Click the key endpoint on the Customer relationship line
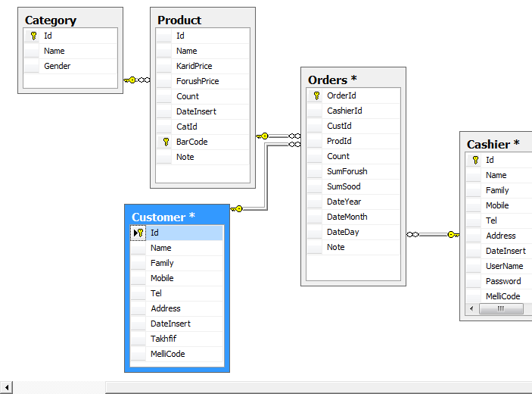The height and width of the screenshot is (394, 532). [237, 208]
